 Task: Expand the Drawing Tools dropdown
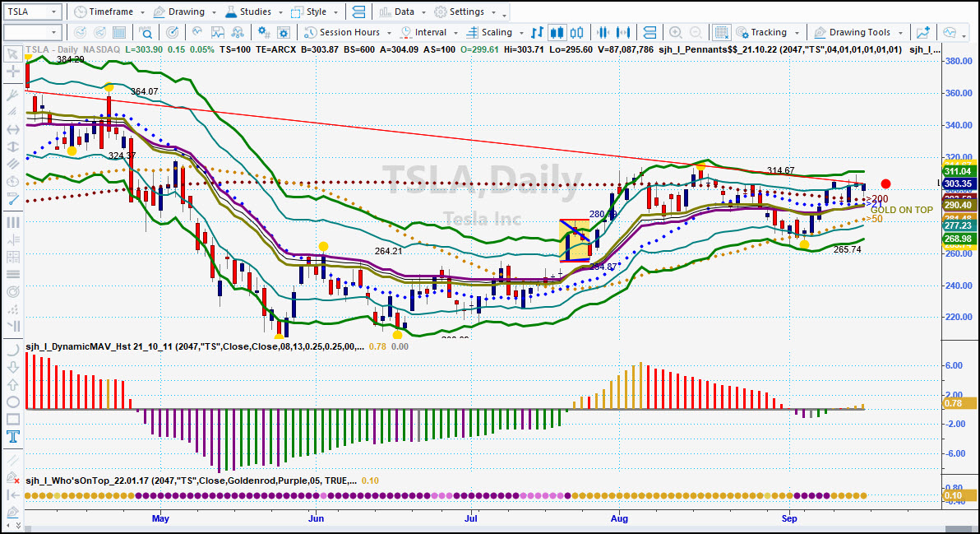[x=900, y=33]
